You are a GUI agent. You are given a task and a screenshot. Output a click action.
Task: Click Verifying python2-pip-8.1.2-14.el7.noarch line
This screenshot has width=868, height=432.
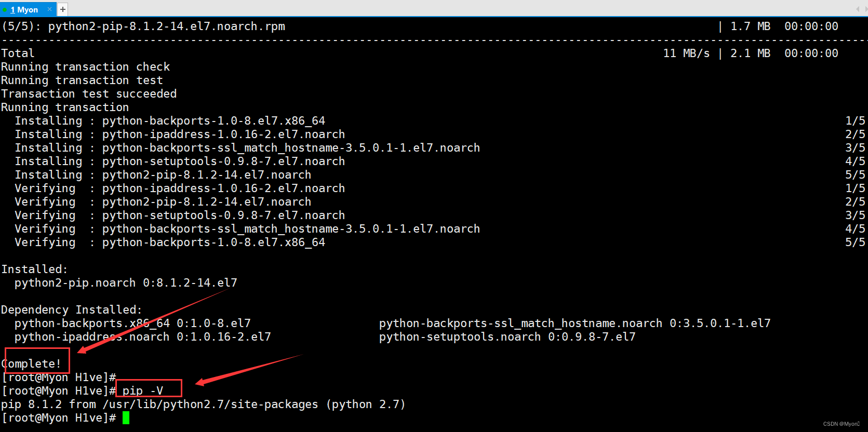[163, 202]
